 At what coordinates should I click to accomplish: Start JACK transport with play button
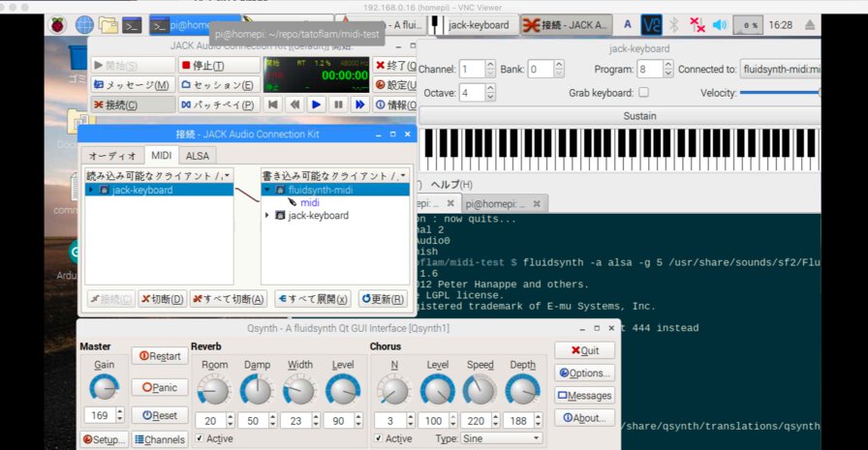point(316,104)
